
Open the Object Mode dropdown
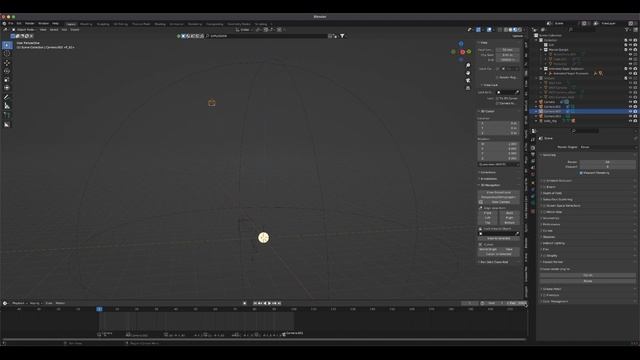coord(25,30)
